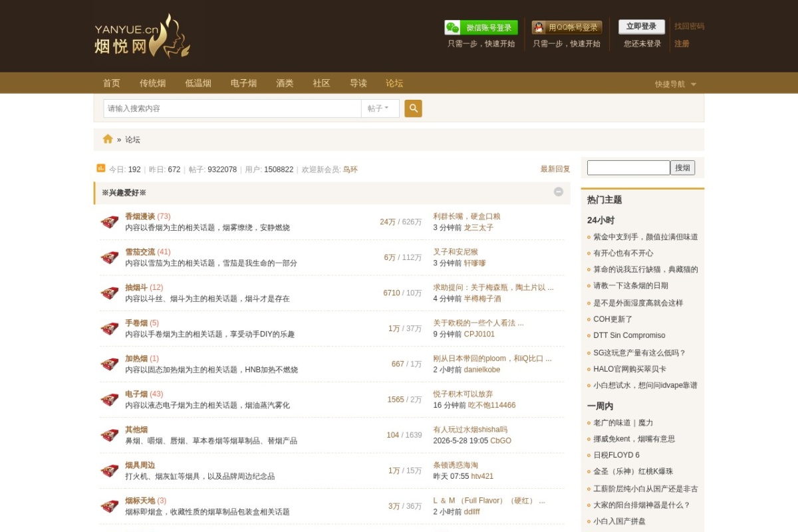Click the 立即登录 button
798x532 pixels.
point(642,27)
